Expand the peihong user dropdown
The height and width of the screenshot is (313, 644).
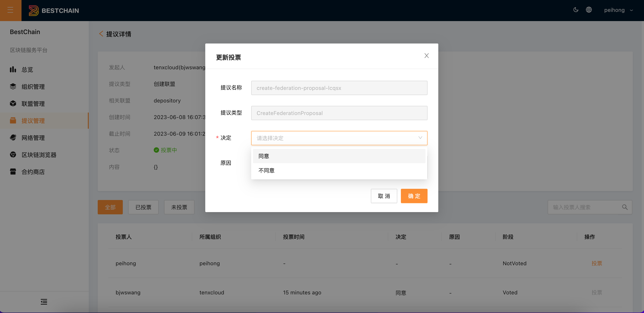(618, 10)
